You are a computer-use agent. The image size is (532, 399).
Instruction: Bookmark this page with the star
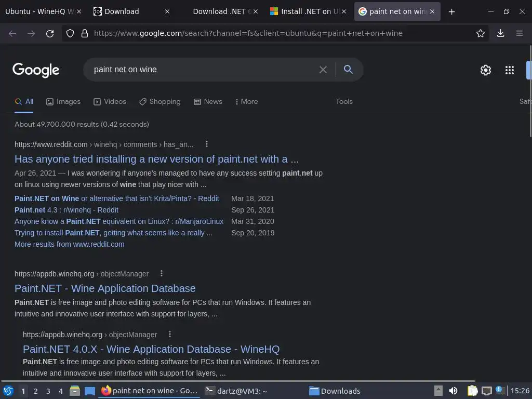tap(480, 33)
